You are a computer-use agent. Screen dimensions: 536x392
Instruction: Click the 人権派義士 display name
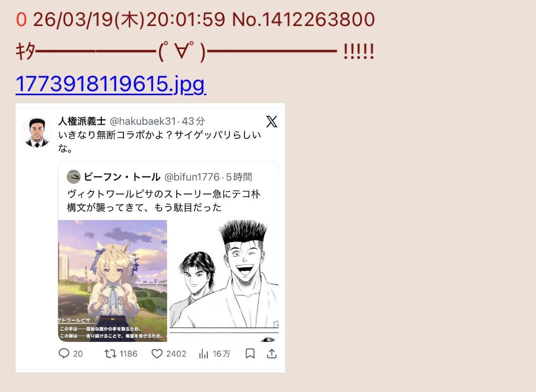[82, 121]
